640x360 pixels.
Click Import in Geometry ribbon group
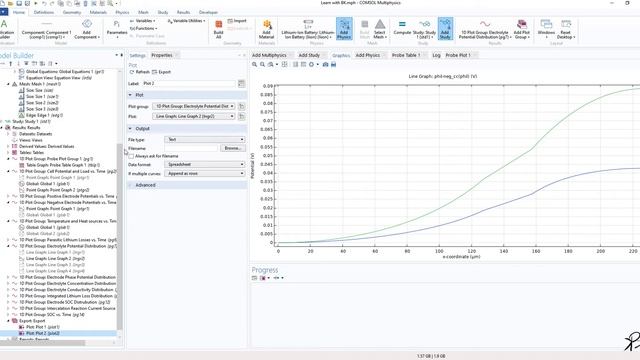pyautogui.click(x=237, y=21)
